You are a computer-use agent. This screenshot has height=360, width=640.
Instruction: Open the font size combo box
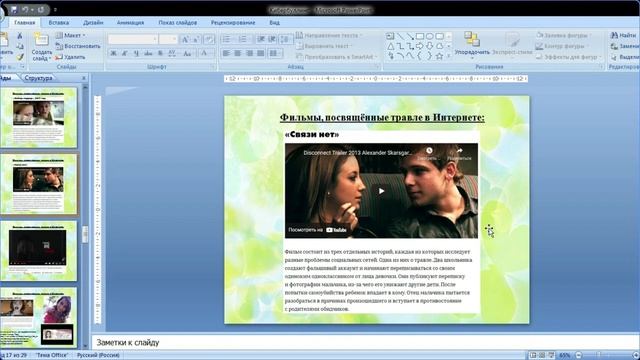[168, 39]
